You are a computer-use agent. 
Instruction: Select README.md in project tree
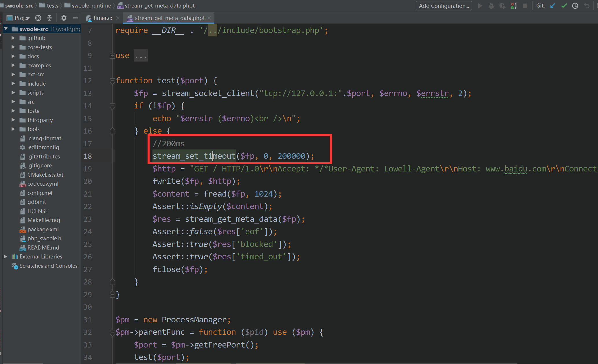(x=43, y=247)
